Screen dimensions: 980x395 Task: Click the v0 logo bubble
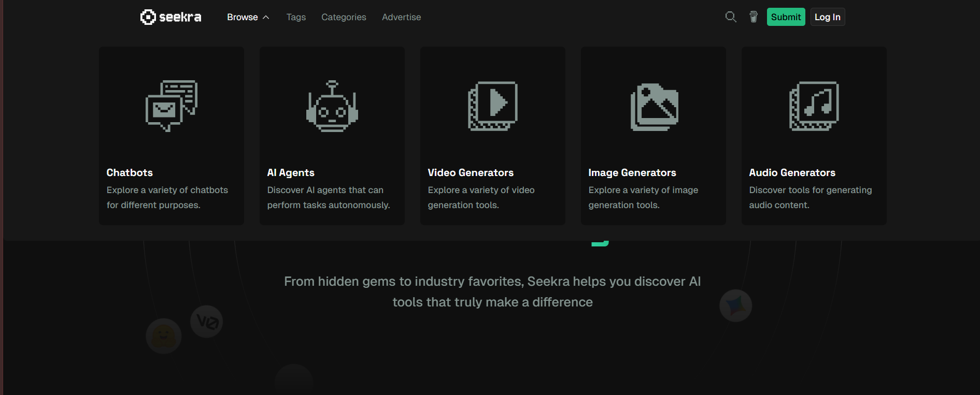pyautogui.click(x=207, y=321)
